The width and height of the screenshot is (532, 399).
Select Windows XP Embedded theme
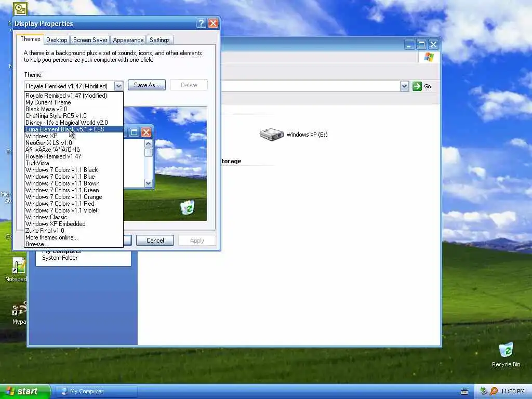[74, 224]
